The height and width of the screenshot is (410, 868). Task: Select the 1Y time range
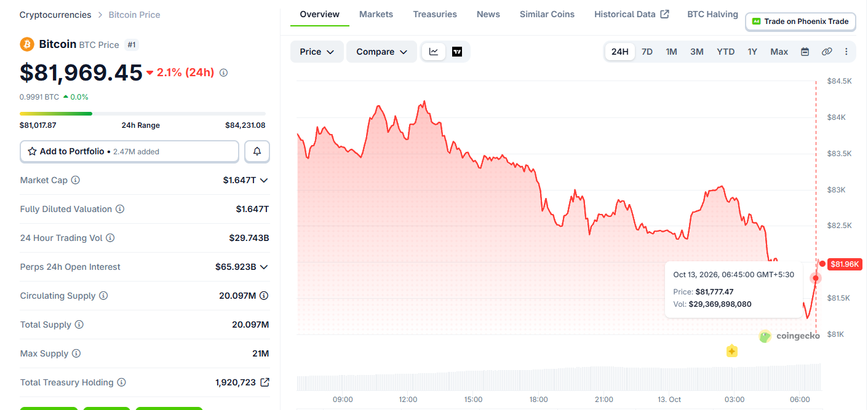tap(752, 52)
